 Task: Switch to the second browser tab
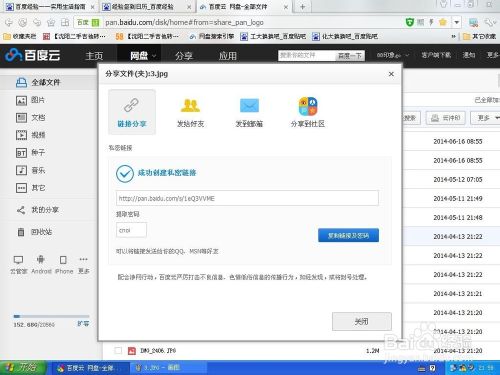147,7
